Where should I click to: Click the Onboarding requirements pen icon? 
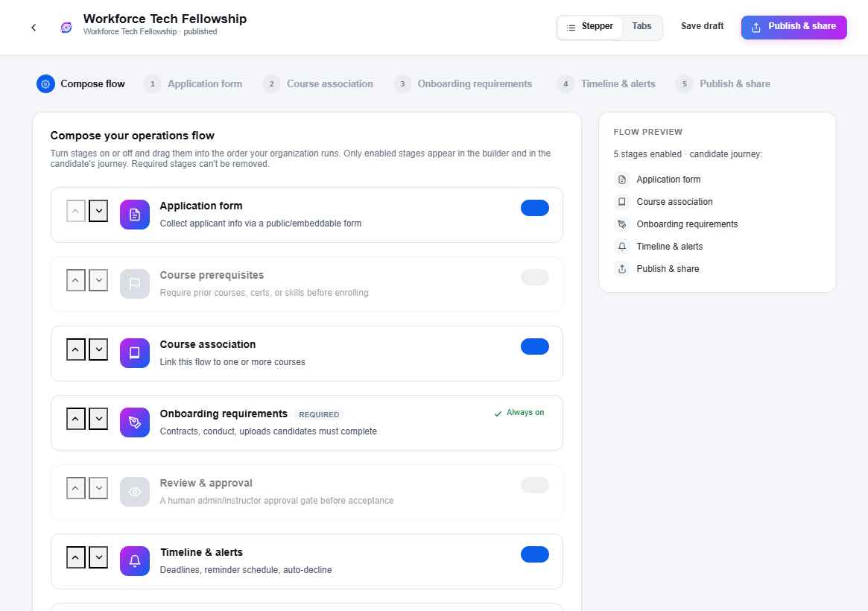coord(135,422)
